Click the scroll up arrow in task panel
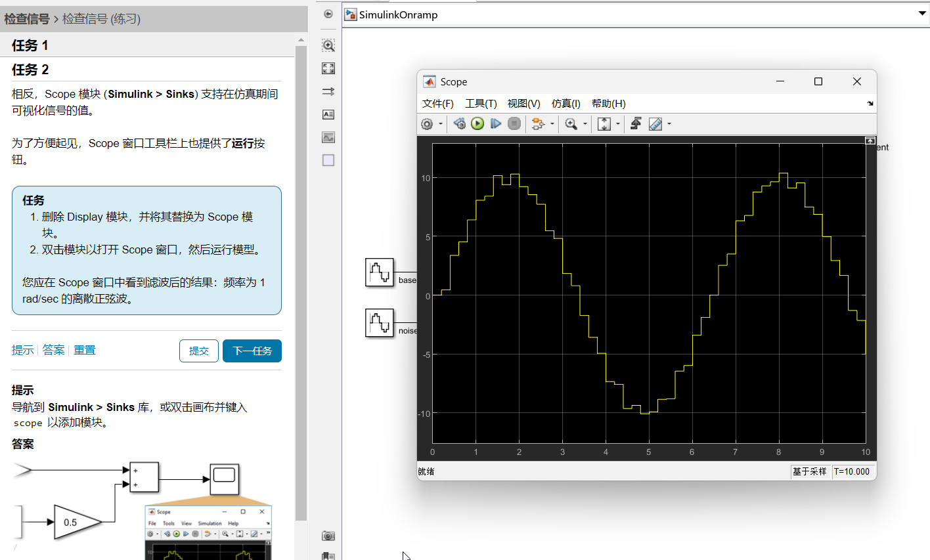The height and width of the screenshot is (560, 930). [301, 40]
